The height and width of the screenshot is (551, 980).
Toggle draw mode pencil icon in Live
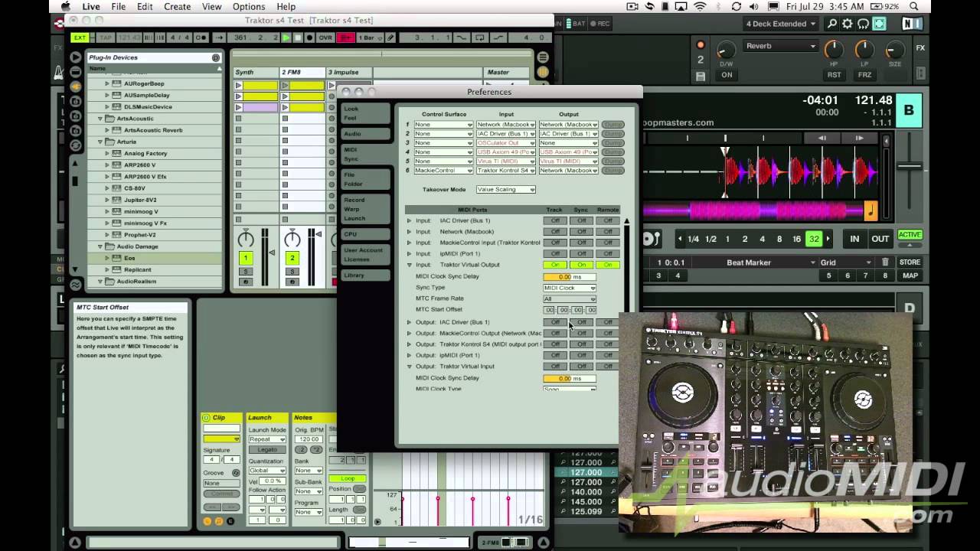pyautogui.click(x=390, y=37)
